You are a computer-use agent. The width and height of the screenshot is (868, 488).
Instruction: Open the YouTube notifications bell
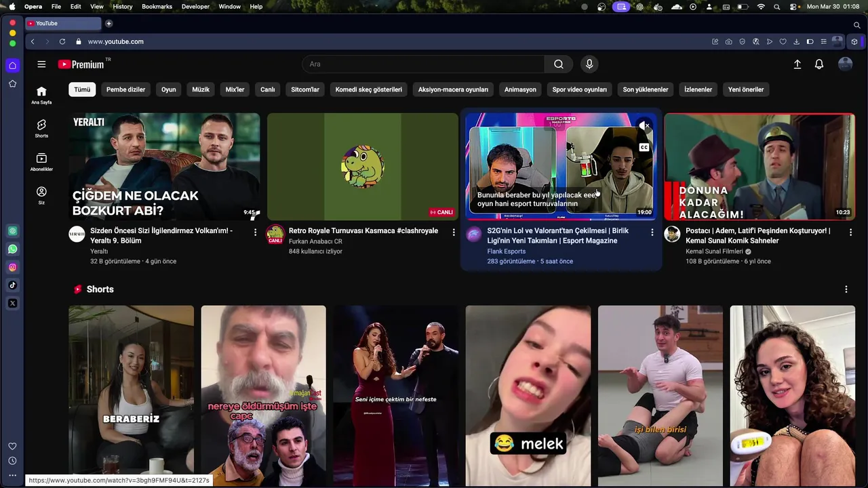click(x=819, y=64)
